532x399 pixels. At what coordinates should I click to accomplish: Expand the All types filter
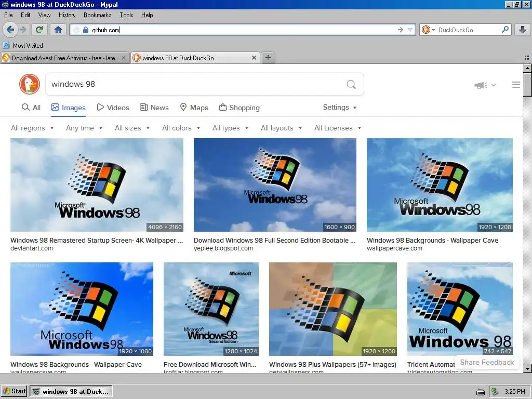click(x=230, y=128)
